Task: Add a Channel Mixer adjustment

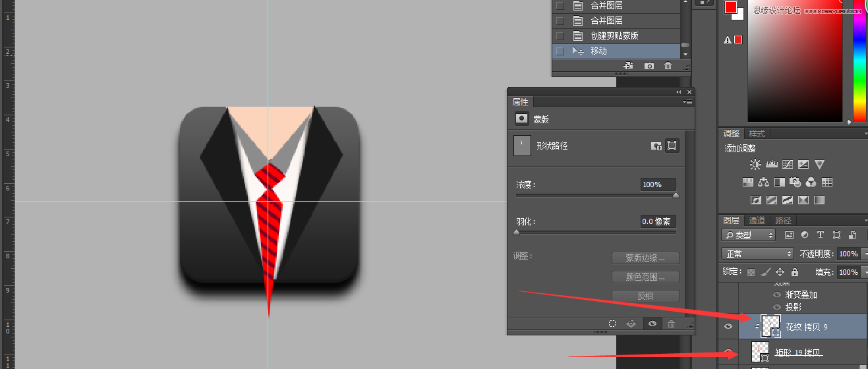Action: [811, 182]
